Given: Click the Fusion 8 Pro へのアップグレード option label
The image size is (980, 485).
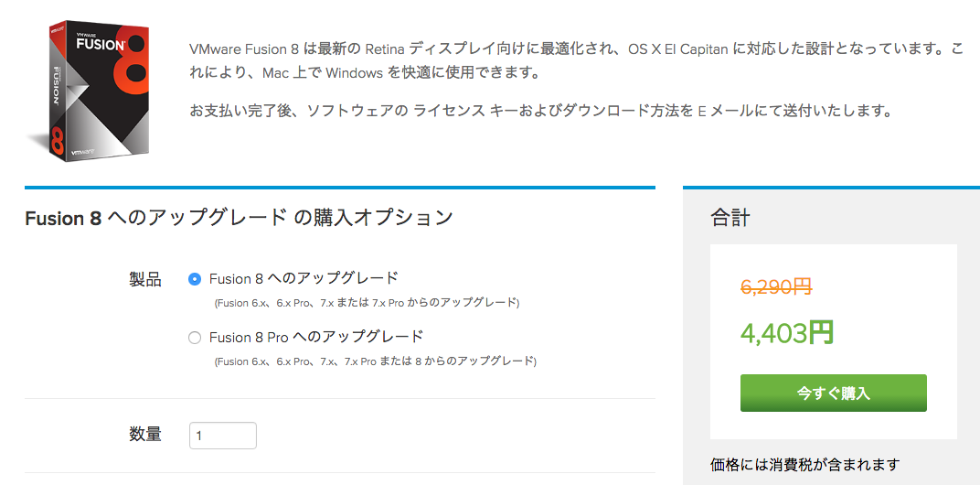Looking at the screenshot, I should 316,337.
